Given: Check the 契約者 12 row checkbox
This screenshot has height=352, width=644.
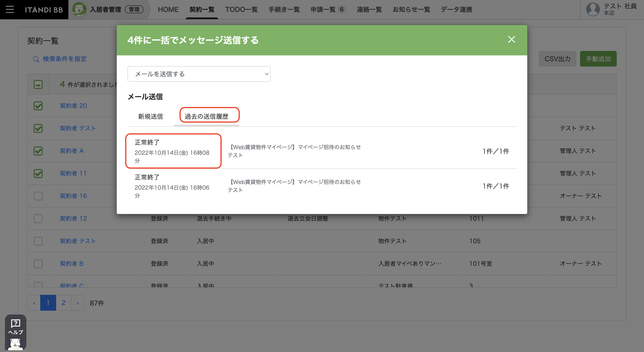Looking at the screenshot, I should click(38, 218).
